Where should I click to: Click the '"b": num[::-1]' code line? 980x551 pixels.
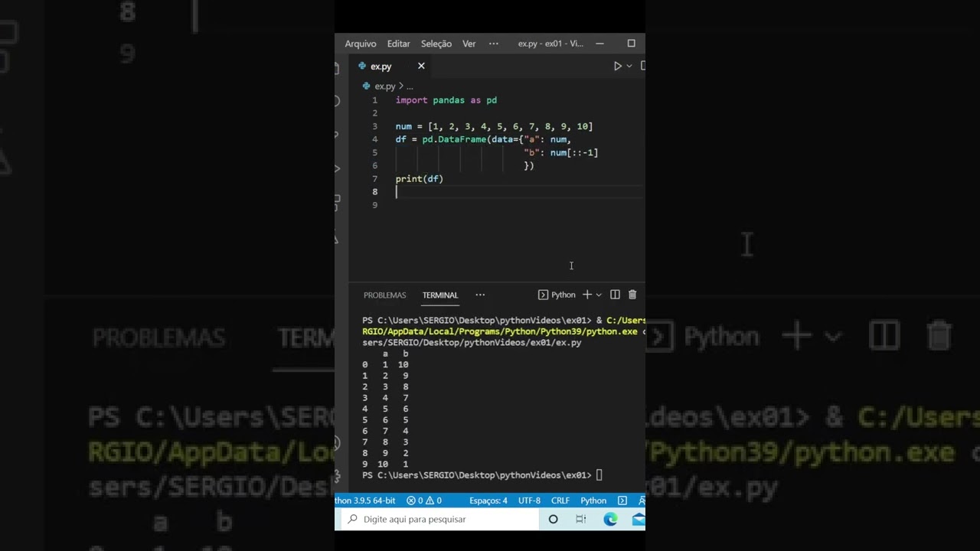coord(560,152)
